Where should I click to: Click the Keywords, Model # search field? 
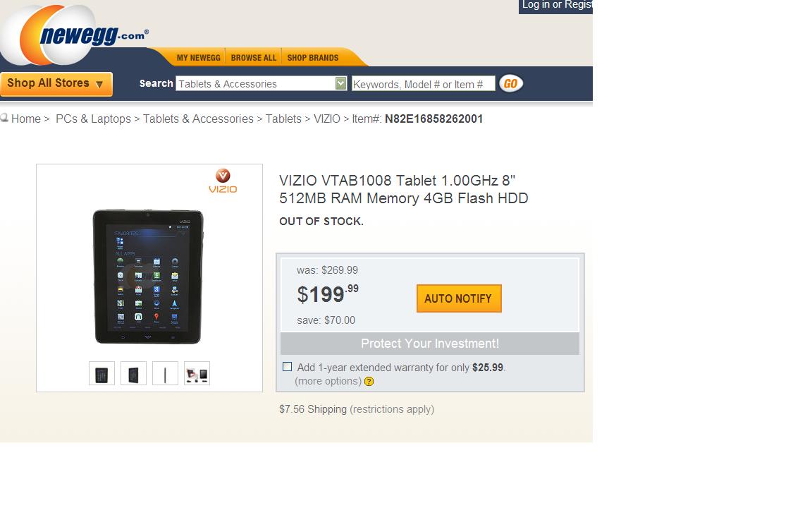[x=423, y=83]
